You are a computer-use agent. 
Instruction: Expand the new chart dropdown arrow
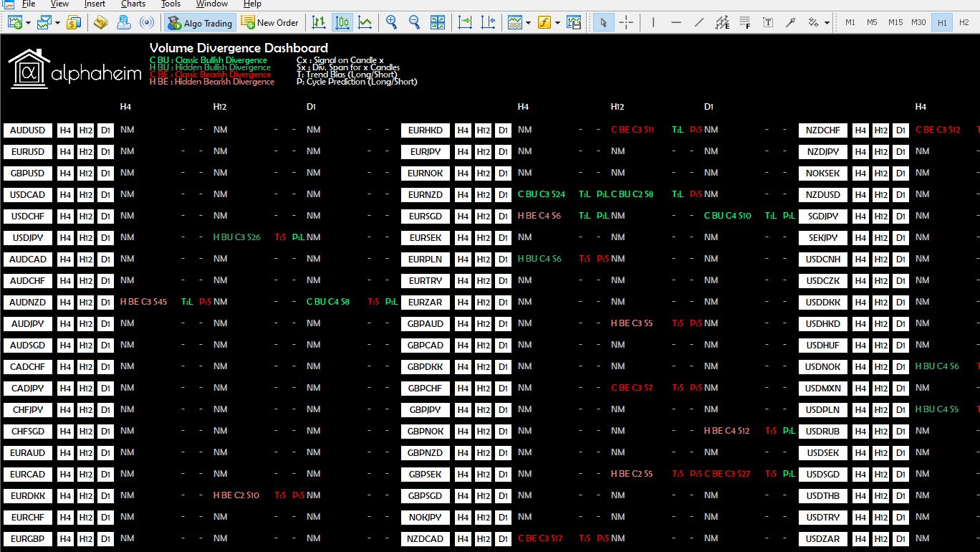pyautogui.click(x=28, y=23)
